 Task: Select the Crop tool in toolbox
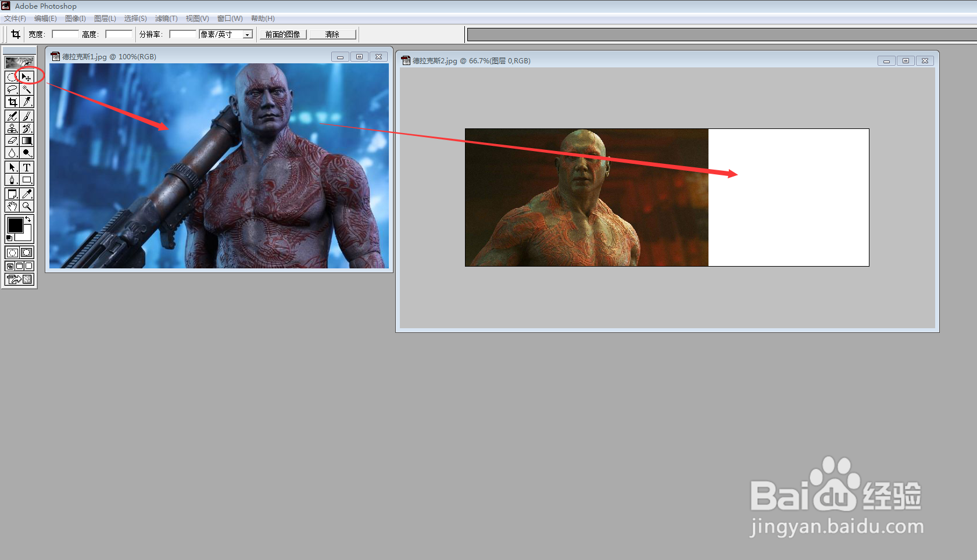[x=12, y=102]
